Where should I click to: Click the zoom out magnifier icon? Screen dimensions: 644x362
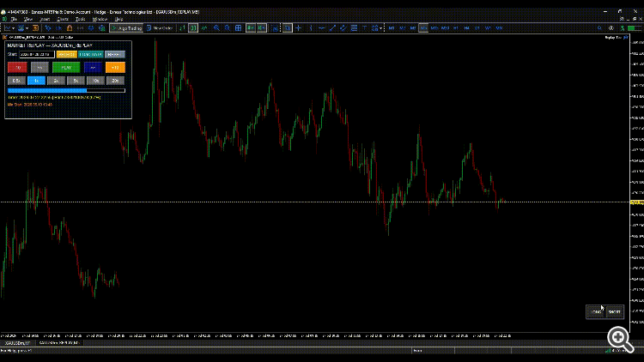pyautogui.click(x=228, y=28)
